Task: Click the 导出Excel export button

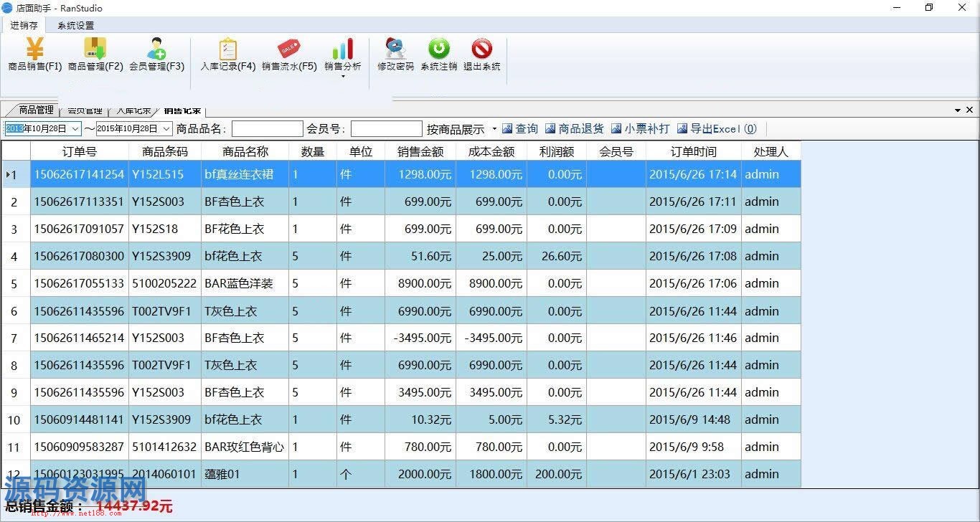Action: click(x=717, y=129)
